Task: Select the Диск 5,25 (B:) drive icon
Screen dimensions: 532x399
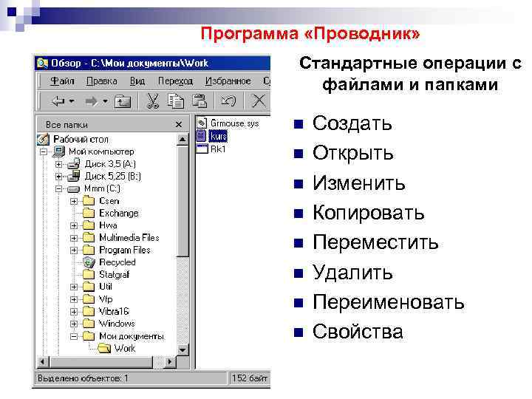Action: coord(73,176)
